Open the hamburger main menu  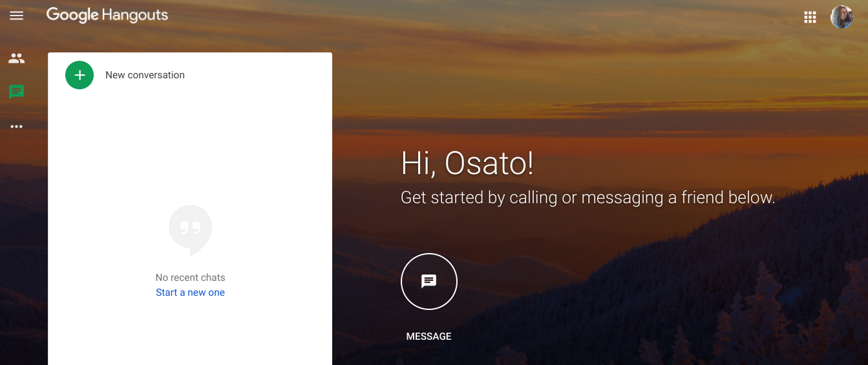[x=16, y=16]
